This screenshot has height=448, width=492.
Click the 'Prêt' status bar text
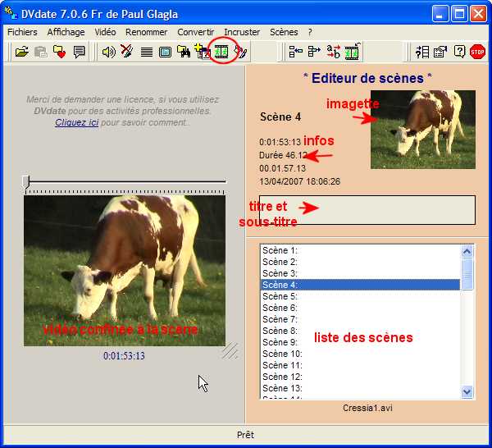point(245,435)
